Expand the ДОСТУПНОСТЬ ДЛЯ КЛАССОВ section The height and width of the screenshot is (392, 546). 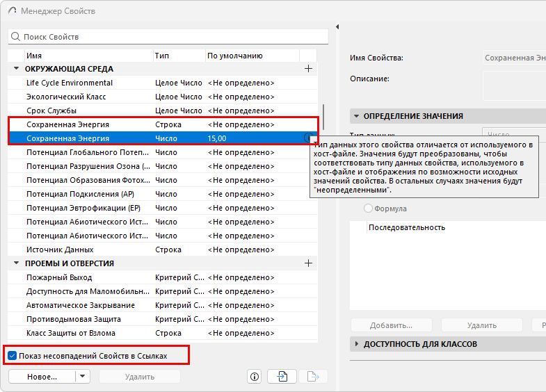[356, 343]
